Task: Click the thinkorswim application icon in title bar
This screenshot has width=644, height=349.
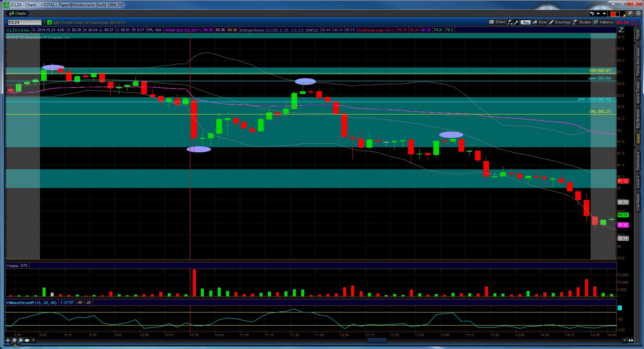Action: [x=6, y=5]
